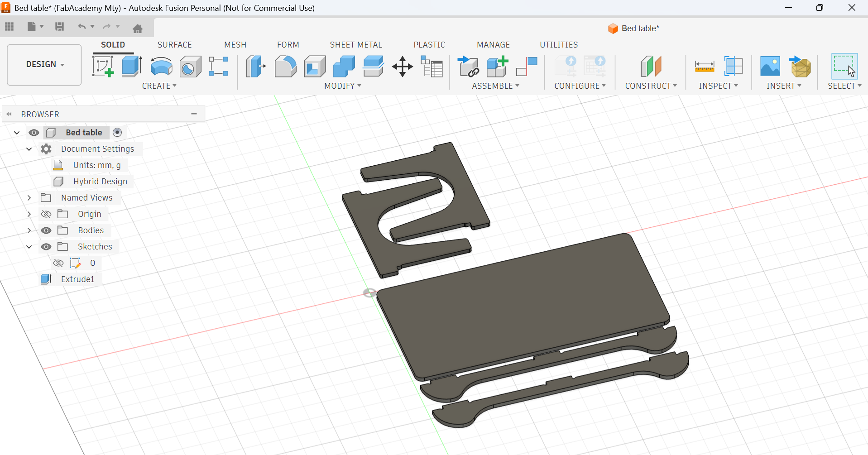
Task: Click the Measure ruler icon
Action: coord(704,67)
